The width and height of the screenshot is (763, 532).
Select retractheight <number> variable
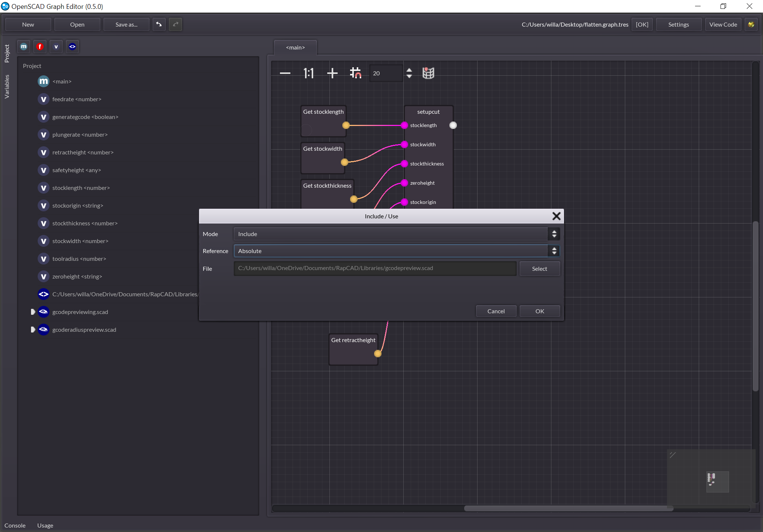[x=83, y=152]
